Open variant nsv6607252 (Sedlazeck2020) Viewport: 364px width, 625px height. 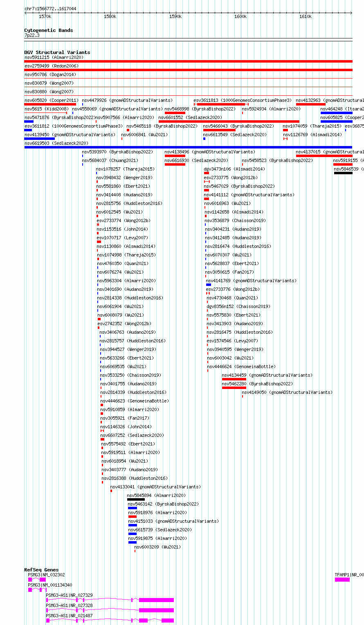pyautogui.click(x=132, y=435)
